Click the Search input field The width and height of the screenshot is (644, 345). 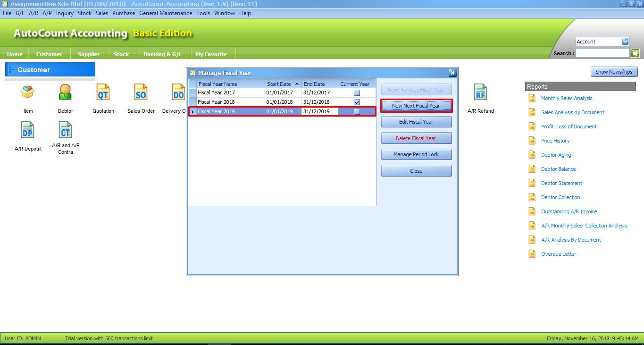tap(602, 53)
